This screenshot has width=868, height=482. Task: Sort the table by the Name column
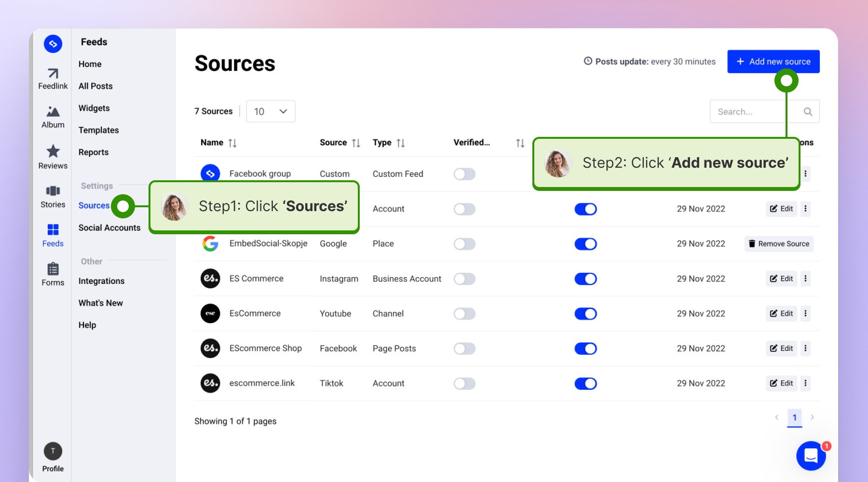pos(232,142)
